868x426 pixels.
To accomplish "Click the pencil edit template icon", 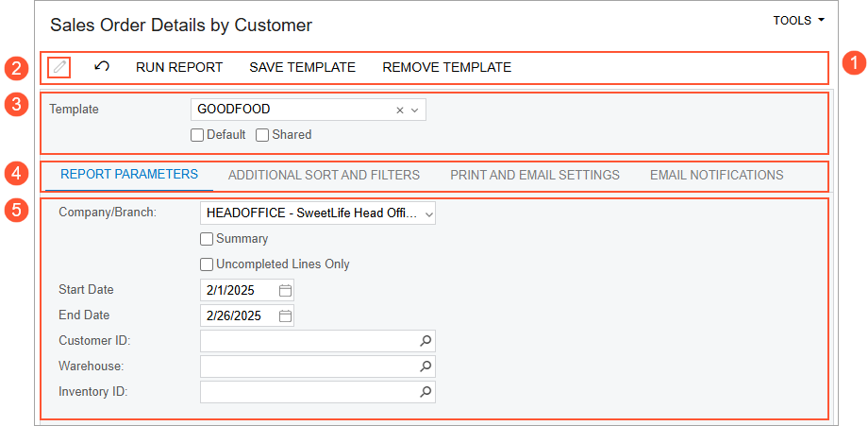I will tap(59, 67).
